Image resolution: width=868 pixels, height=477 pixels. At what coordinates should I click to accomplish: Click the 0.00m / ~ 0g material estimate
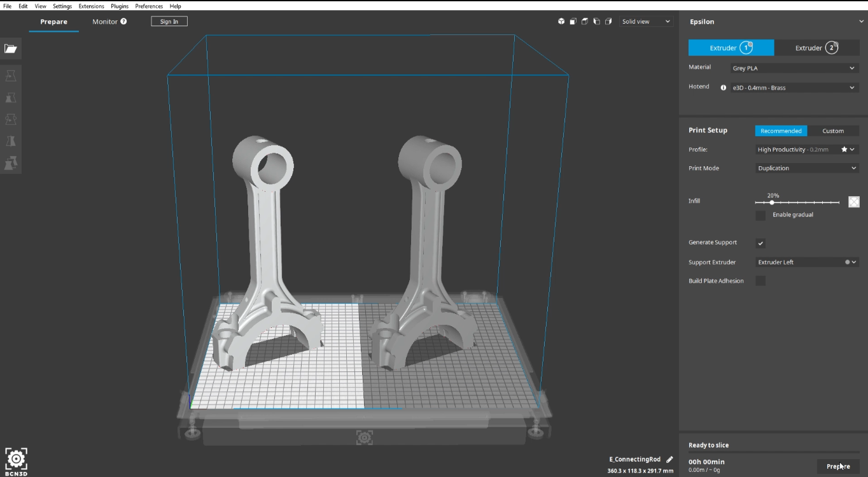tap(704, 470)
